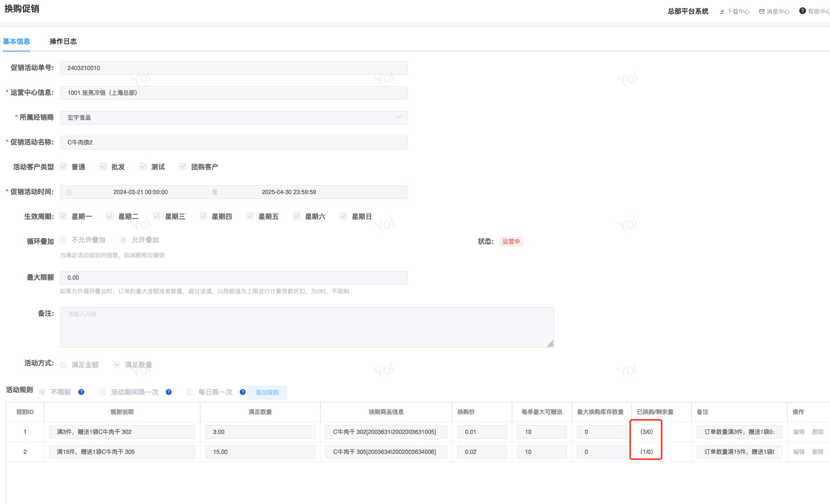Screen dimensions: 830x504
Task: Click the 最大限额 input field
Action: click(234, 278)
